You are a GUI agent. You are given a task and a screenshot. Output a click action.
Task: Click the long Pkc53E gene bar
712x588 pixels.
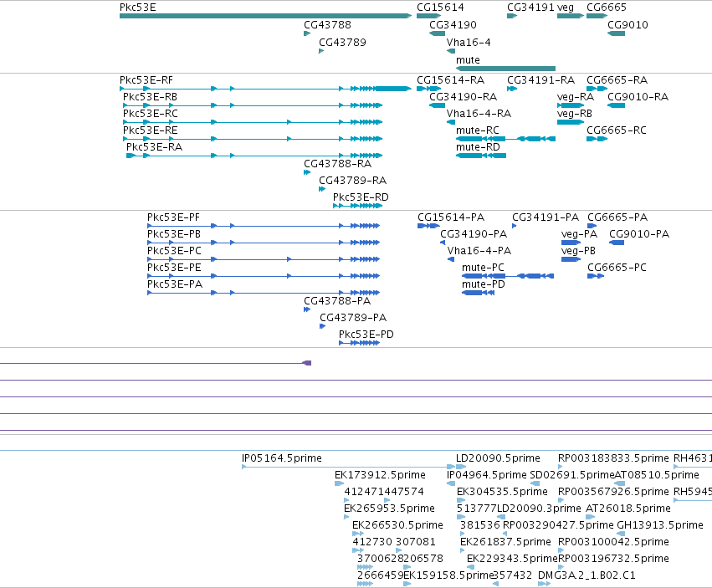point(265,16)
